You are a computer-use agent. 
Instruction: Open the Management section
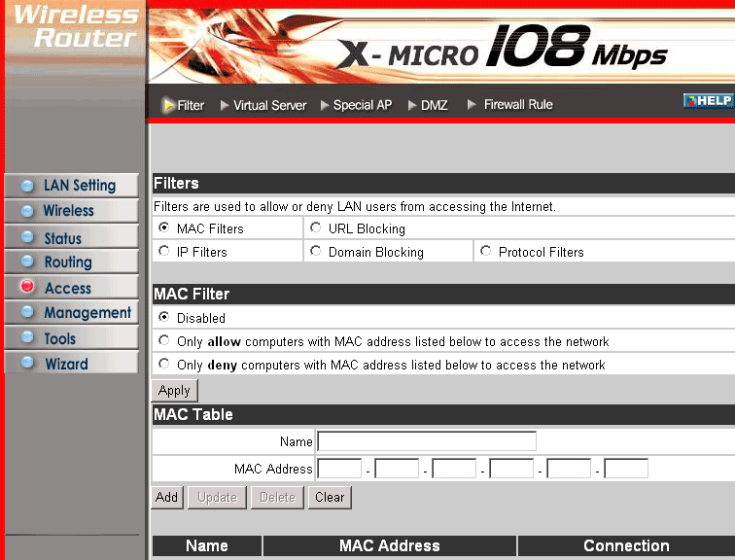click(71, 312)
